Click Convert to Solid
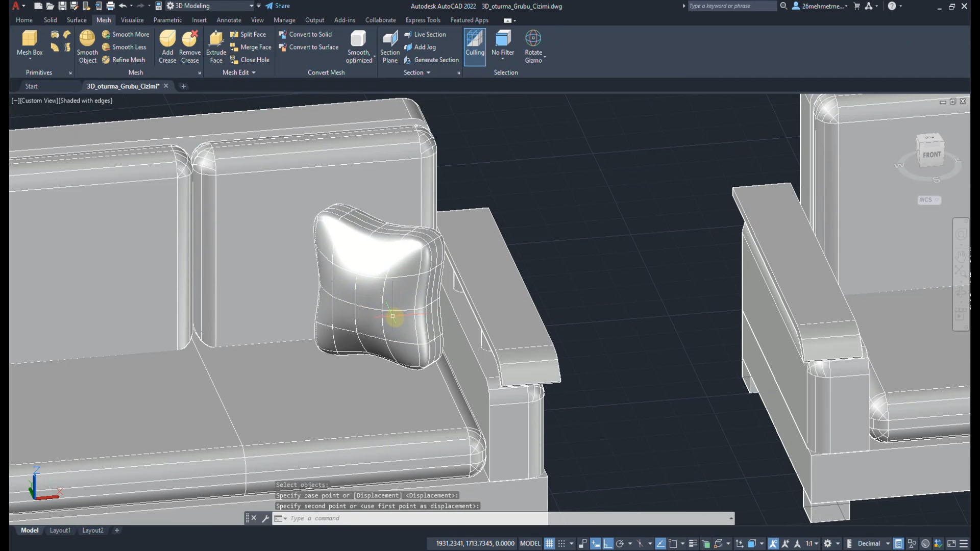This screenshot has width=980, height=551. tap(309, 34)
